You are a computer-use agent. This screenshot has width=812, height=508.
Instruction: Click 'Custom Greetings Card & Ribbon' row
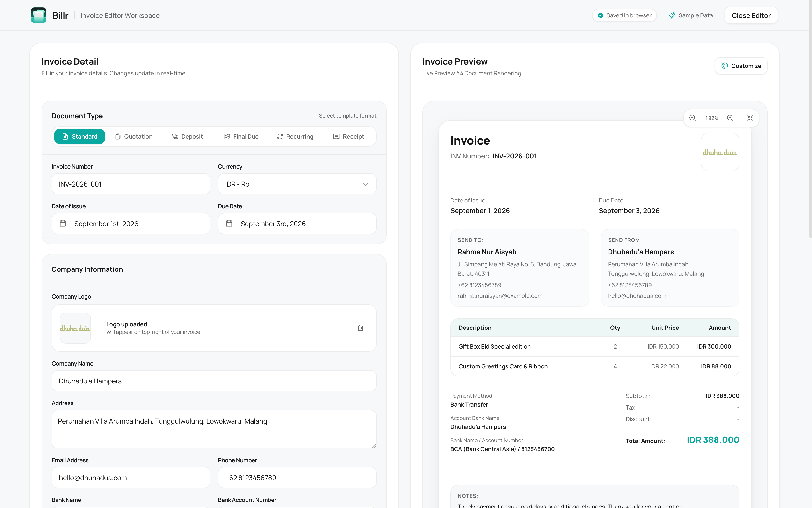pos(594,366)
